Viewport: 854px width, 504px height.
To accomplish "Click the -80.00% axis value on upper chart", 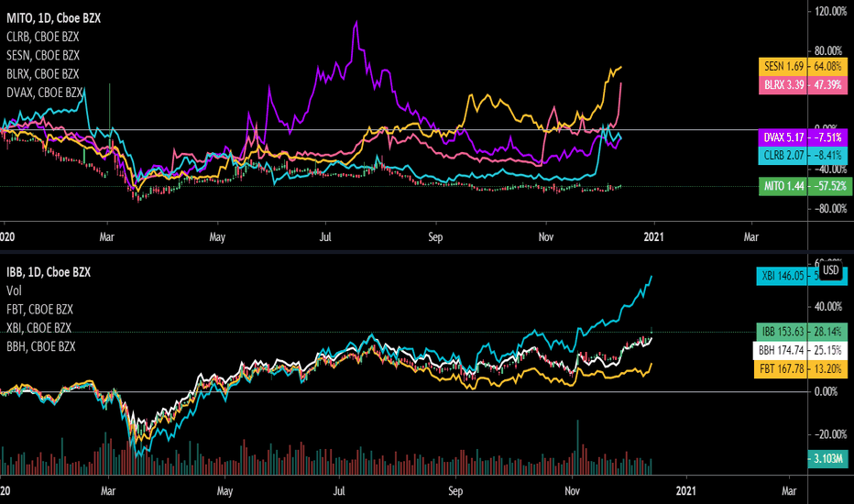I will tap(830, 209).
